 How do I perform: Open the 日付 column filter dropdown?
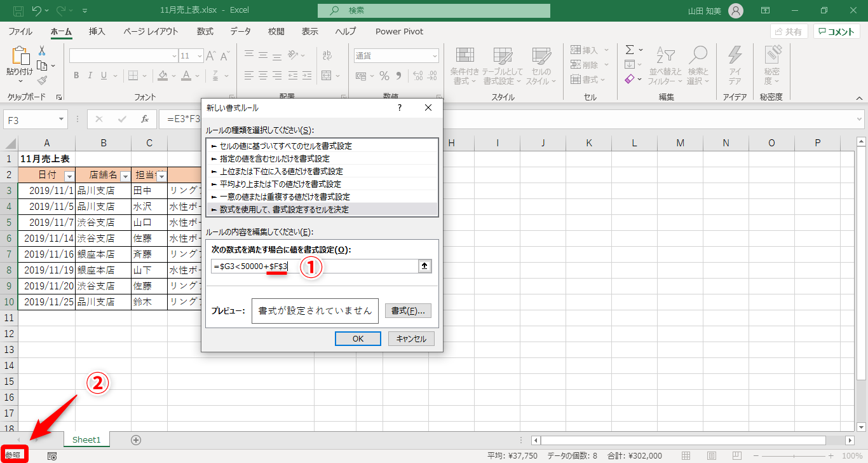pos(70,176)
